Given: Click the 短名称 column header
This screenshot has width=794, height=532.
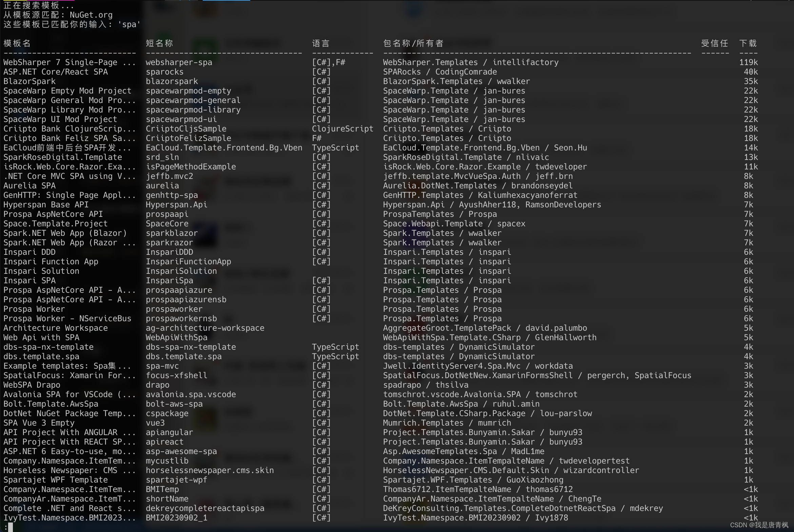Looking at the screenshot, I should (x=159, y=43).
